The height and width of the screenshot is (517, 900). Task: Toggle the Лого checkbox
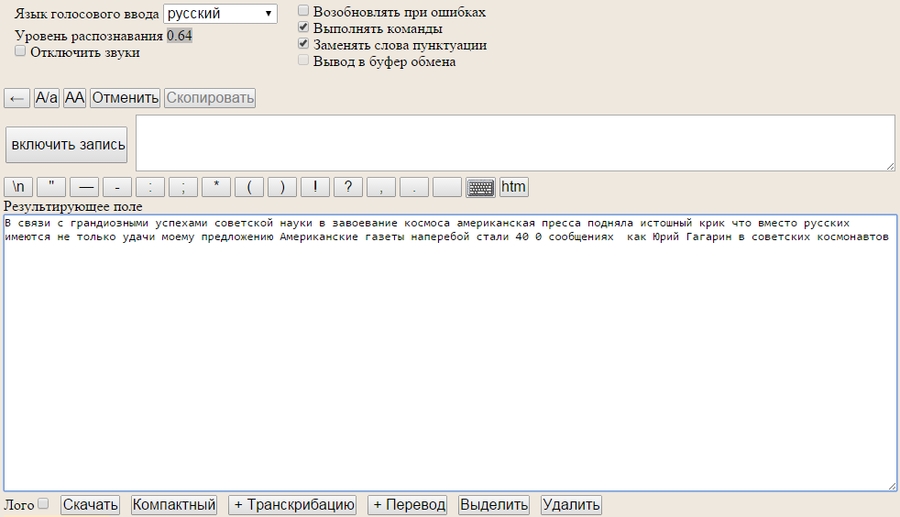pyautogui.click(x=43, y=503)
